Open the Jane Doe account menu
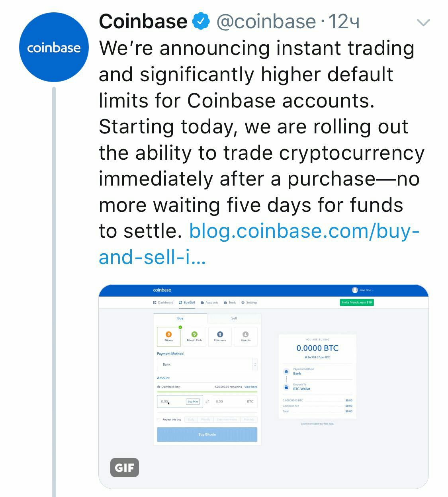 pos(363,290)
